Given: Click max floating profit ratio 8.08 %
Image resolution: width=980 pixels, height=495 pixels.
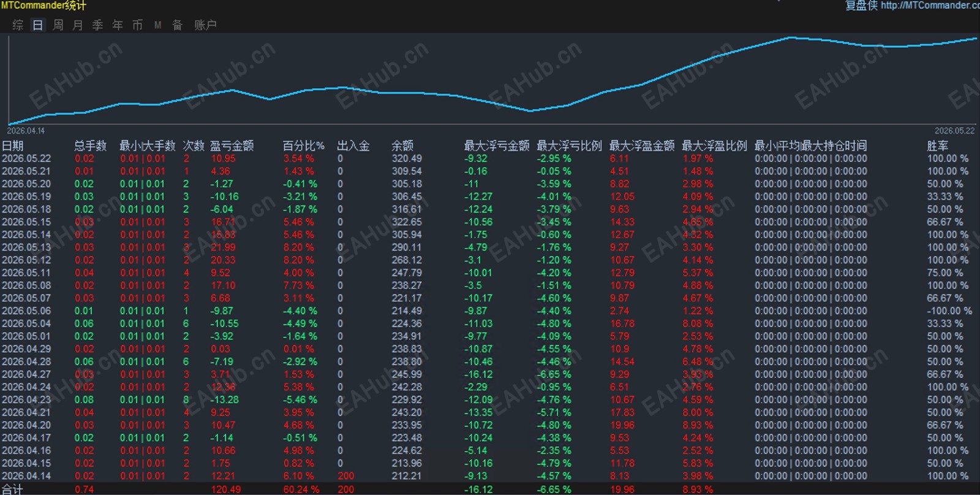Looking at the screenshot, I should (x=698, y=324).
